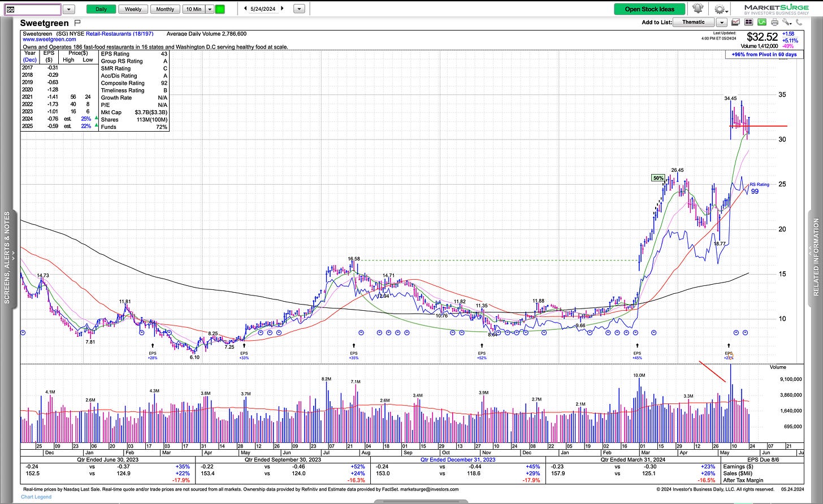This screenshot has width=823, height=504.
Task: Click the EPS +33% marker
Action: [244, 354]
